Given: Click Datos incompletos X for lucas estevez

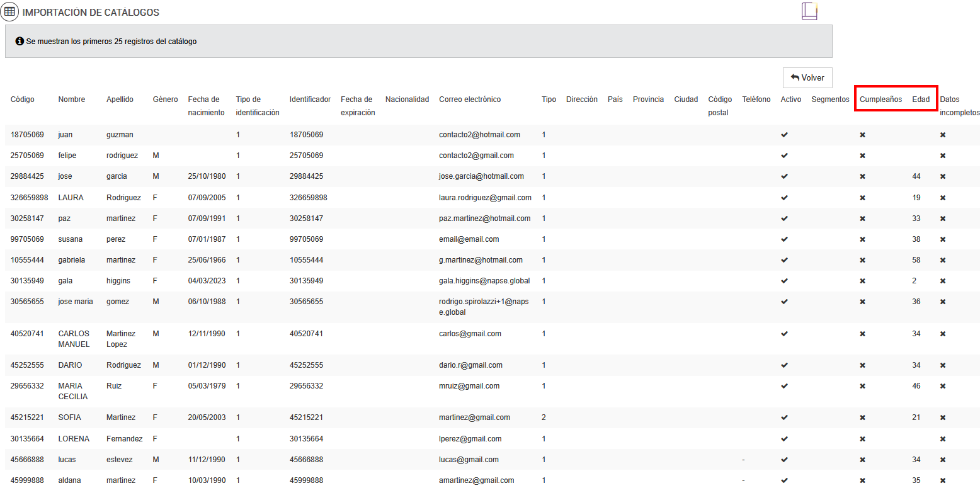Looking at the screenshot, I should point(943,460).
